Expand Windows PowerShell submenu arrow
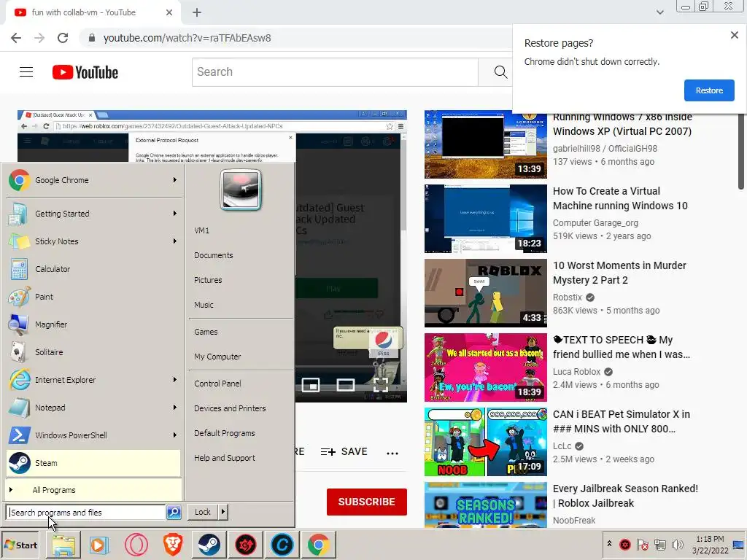Screen dimensions: 747x560 click(175, 435)
